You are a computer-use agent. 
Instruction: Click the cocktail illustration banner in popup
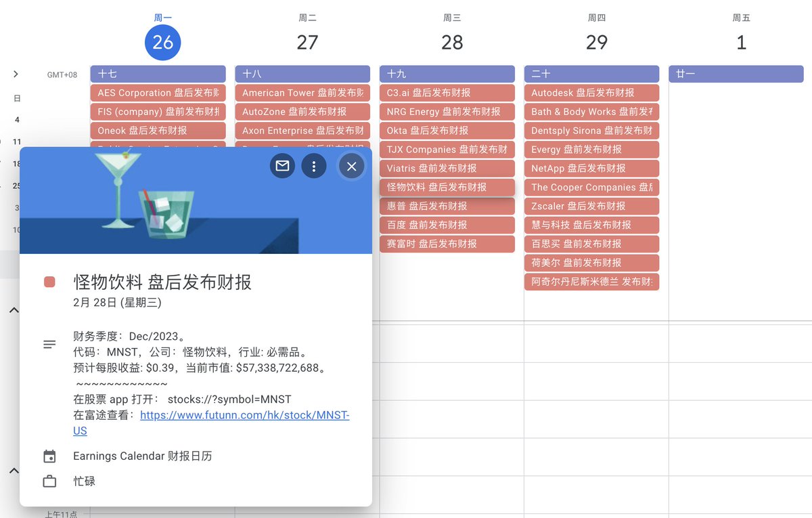(x=196, y=200)
